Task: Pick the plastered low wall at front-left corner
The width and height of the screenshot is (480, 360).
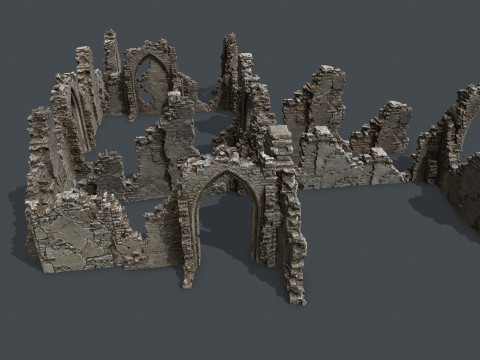Action: (83, 232)
